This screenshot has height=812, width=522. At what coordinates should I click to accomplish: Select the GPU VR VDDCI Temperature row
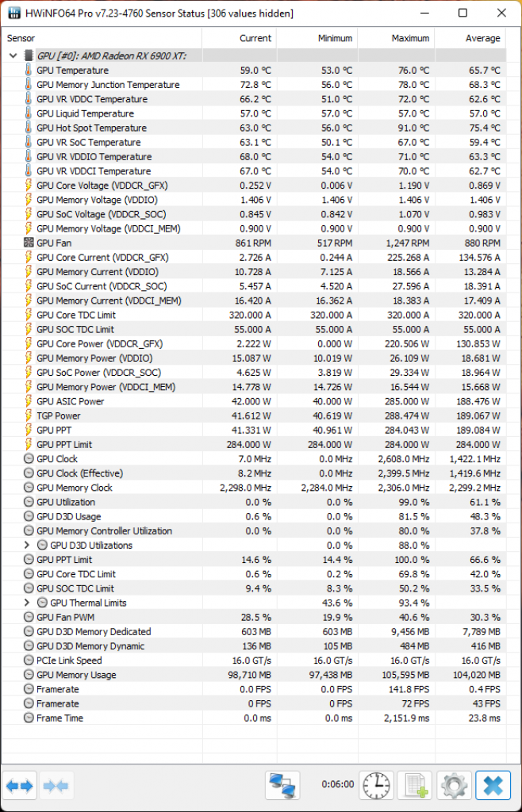coord(254,171)
